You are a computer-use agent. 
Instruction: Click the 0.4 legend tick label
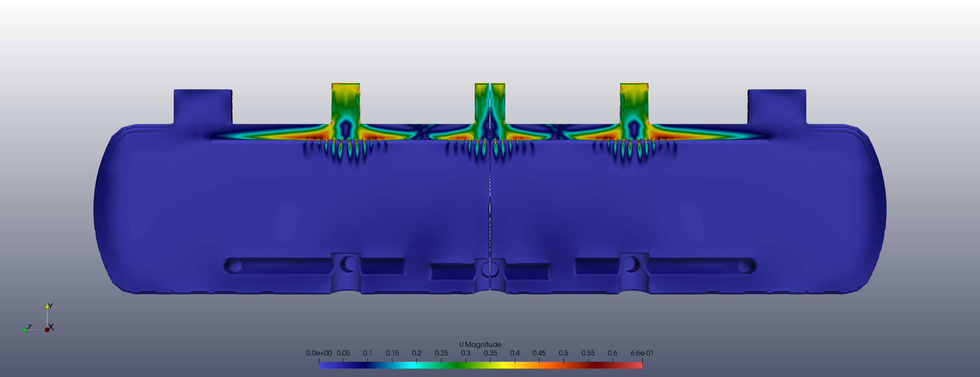tap(515, 353)
